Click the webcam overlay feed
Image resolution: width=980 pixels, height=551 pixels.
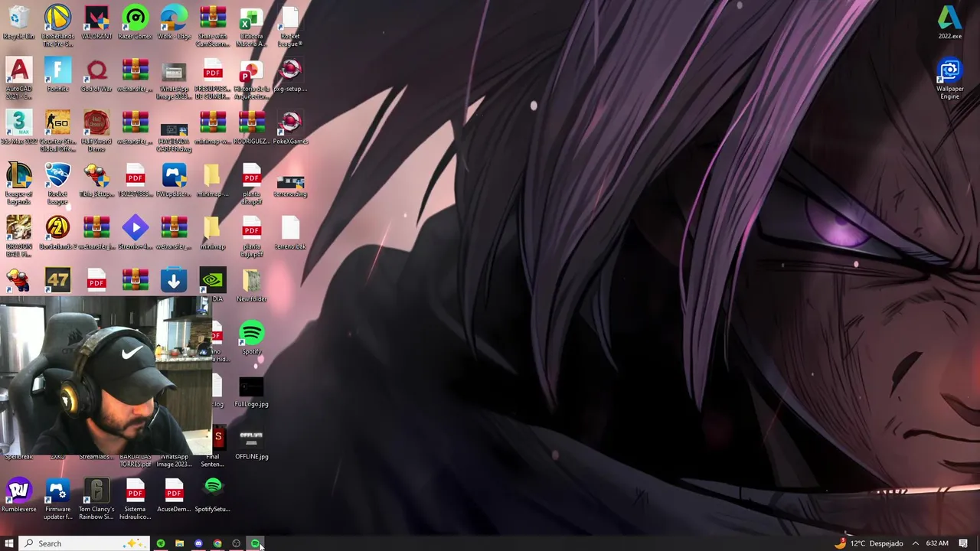coord(106,375)
